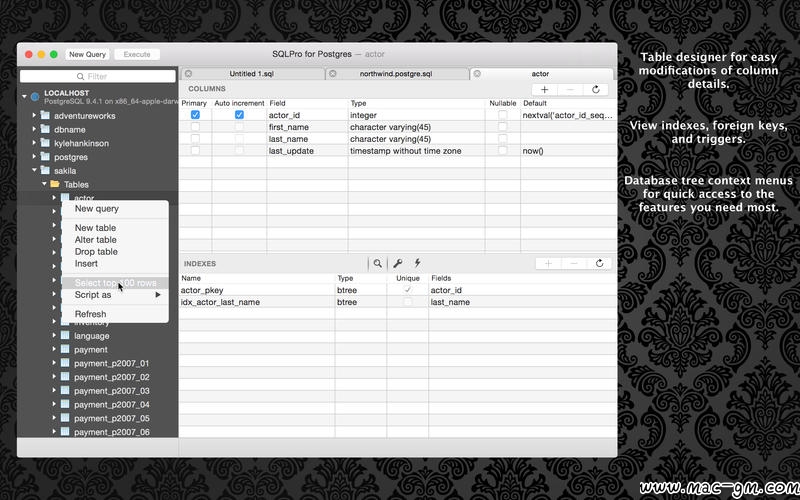Select payment_p2007_06 in the tree
Viewport: 800px width, 500px height.
[112, 432]
